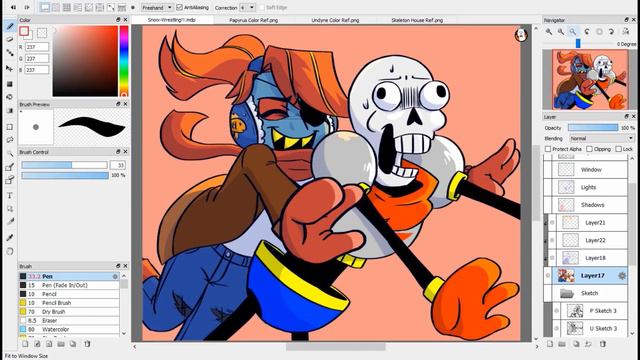Switch to Papyrus Color Ref.png tab
This screenshot has width=640, height=360.
[253, 20]
